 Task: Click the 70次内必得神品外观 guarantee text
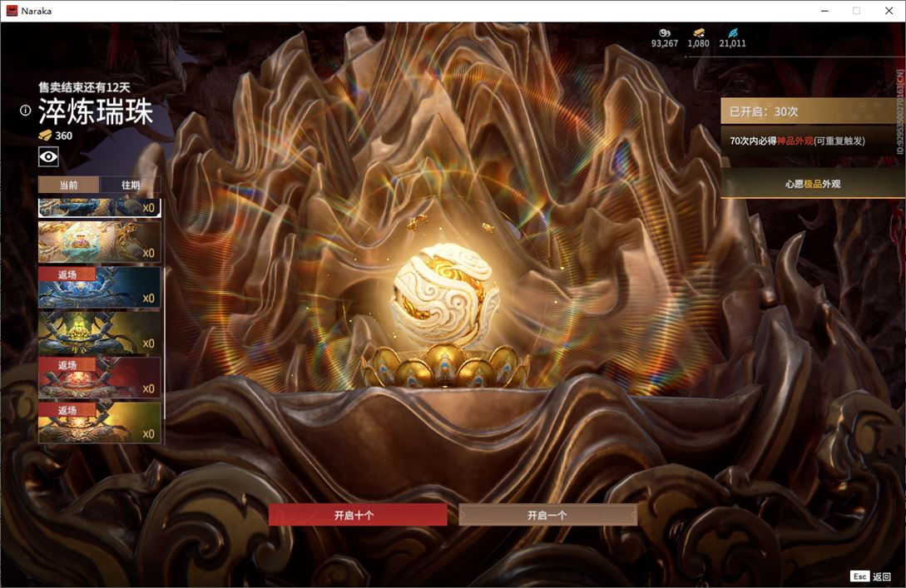pos(797,141)
